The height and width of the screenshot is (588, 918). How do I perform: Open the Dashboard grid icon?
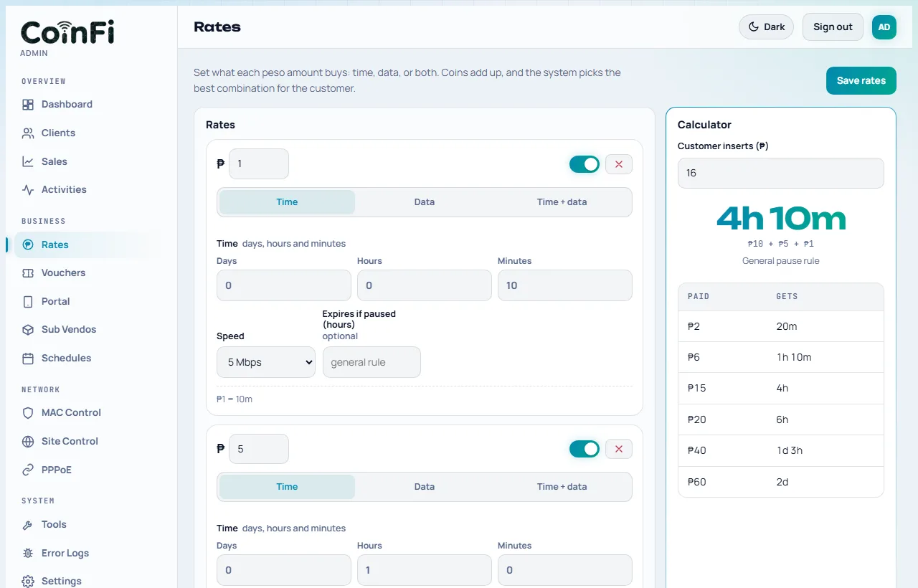click(x=28, y=105)
